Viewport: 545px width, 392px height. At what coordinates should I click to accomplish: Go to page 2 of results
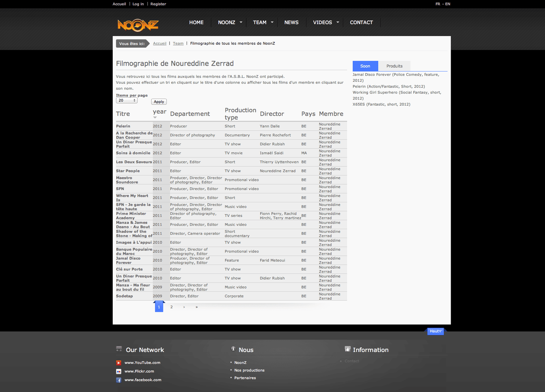pos(171,307)
